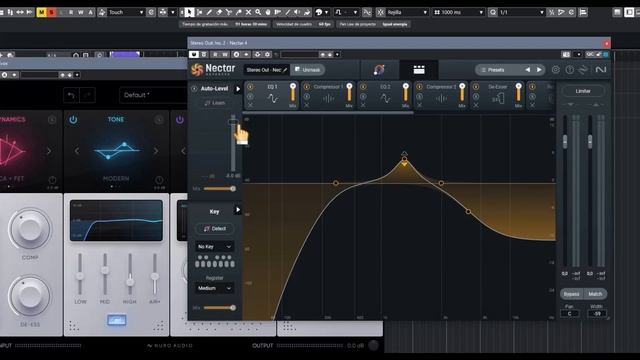Select the Compressor 2 module tab
The image size is (640, 360).
click(x=441, y=96)
